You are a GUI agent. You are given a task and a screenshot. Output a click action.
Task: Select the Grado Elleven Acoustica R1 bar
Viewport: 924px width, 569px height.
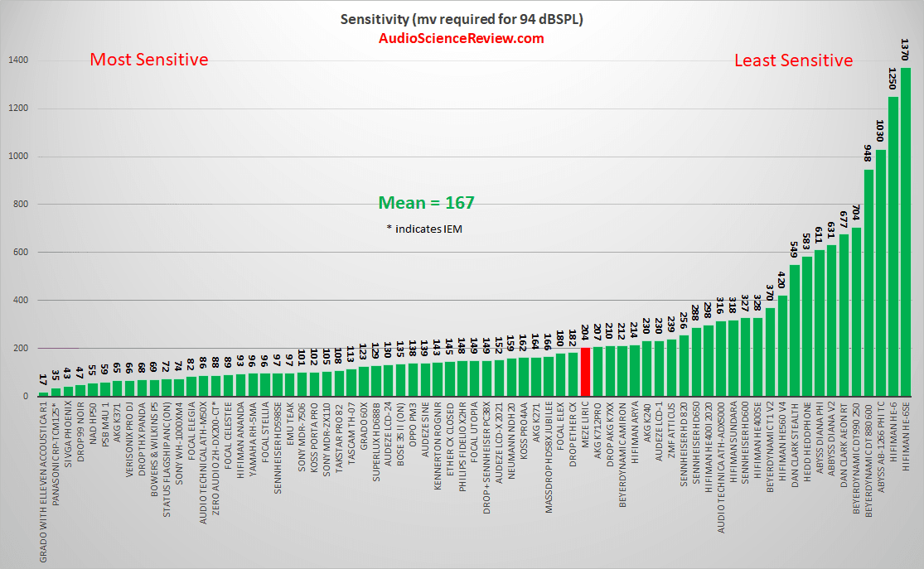(x=43, y=394)
